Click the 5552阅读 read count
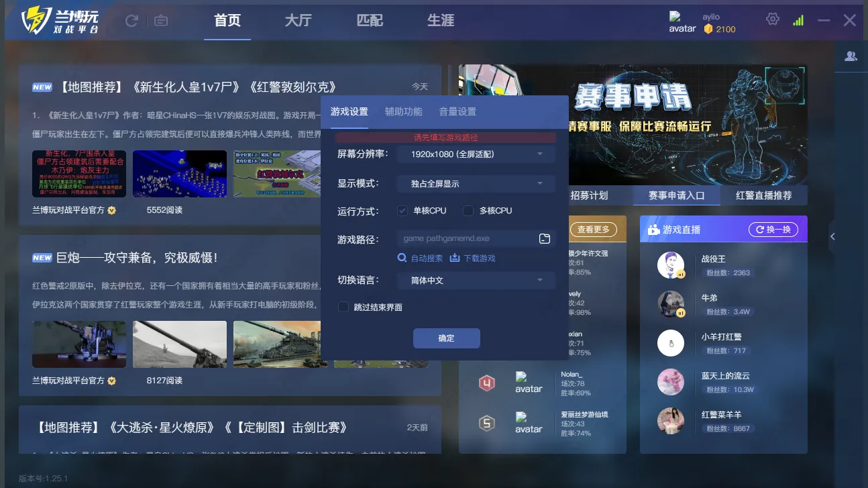The height and width of the screenshot is (488, 868). 164,210
